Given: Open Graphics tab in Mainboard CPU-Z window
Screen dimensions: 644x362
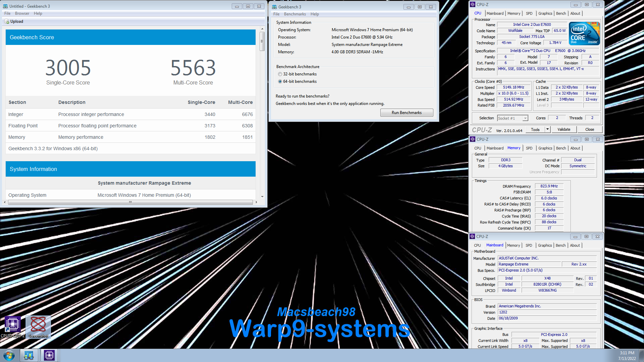Looking at the screenshot, I should coord(545,245).
